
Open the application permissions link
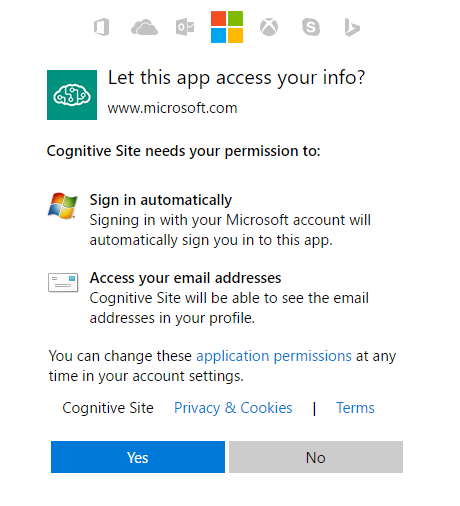point(274,356)
